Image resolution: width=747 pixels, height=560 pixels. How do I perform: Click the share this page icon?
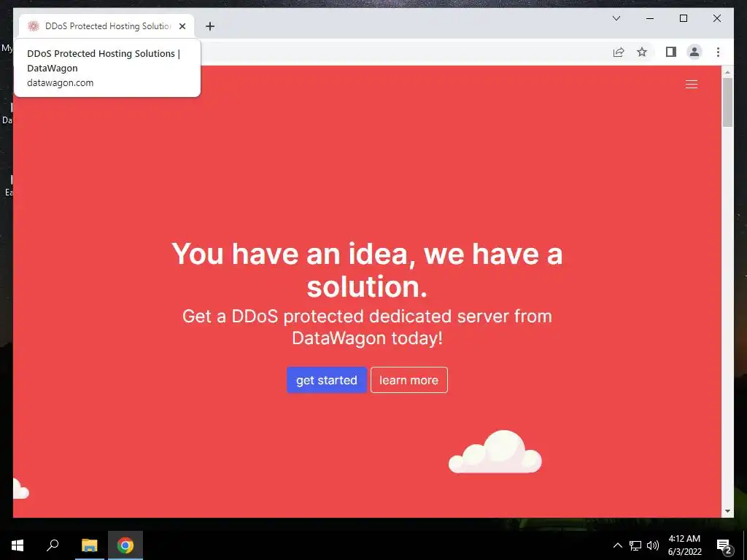pos(619,52)
